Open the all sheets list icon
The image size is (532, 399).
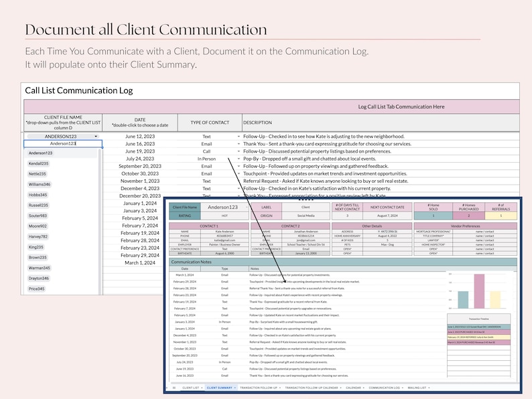[174, 388]
